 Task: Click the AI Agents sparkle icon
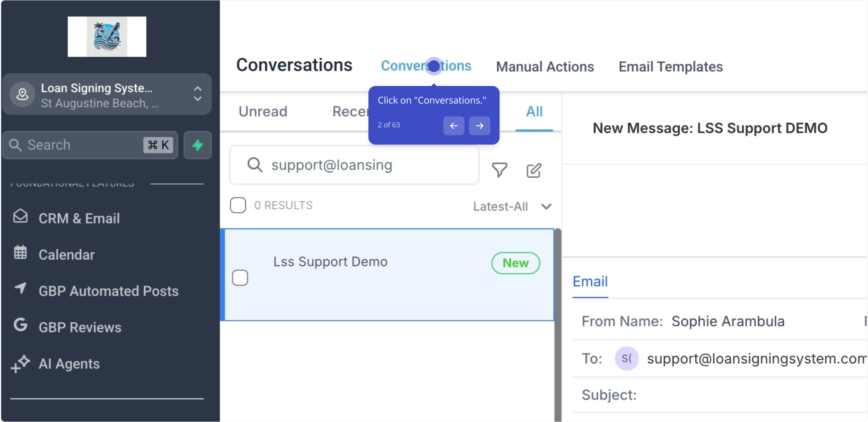pos(20,364)
